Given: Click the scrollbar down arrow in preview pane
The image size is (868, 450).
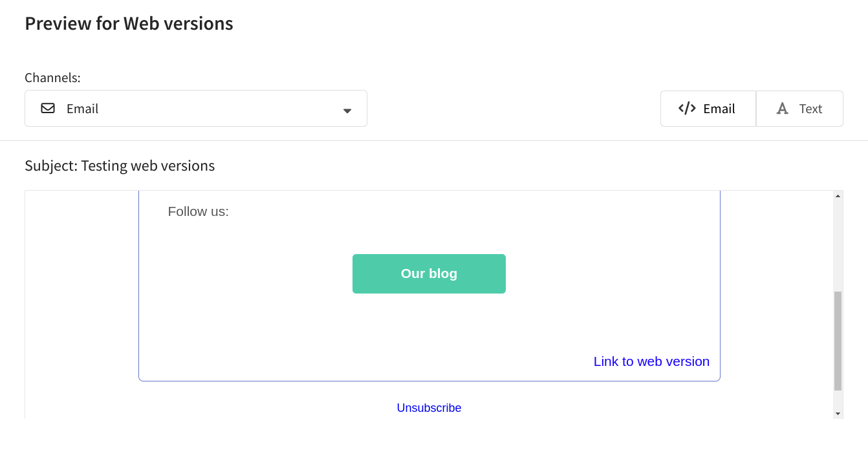Looking at the screenshot, I should [x=838, y=413].
